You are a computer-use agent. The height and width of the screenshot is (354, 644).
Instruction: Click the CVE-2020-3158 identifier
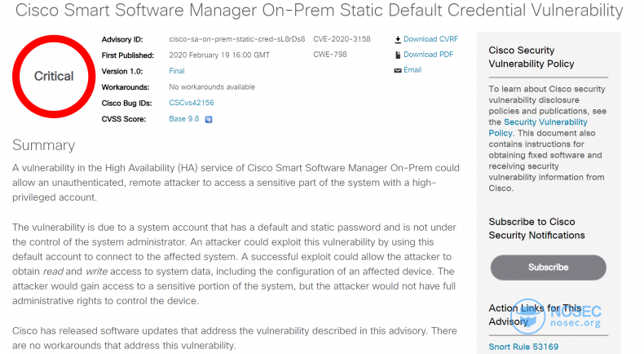342,39
